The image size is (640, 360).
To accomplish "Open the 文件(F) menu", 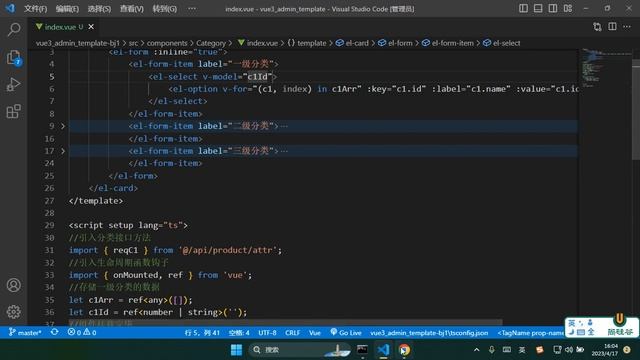I will (36, 9).
